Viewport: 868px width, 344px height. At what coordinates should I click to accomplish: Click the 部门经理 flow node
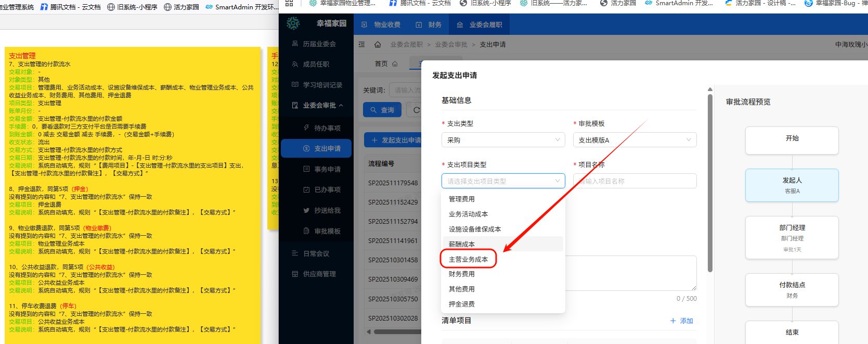coord(792,238)
